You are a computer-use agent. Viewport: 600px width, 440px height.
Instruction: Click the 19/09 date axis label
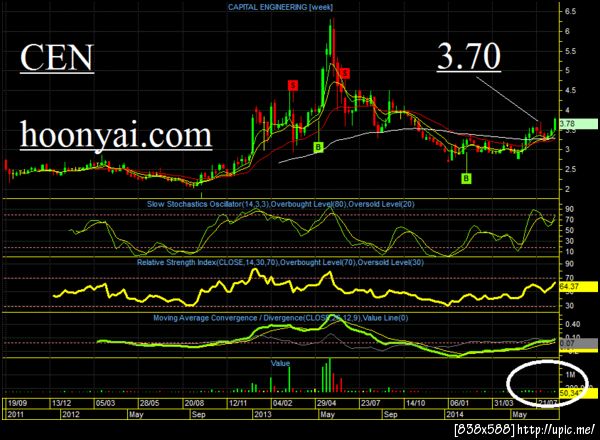pyautogui.click(x=18, y=403)
